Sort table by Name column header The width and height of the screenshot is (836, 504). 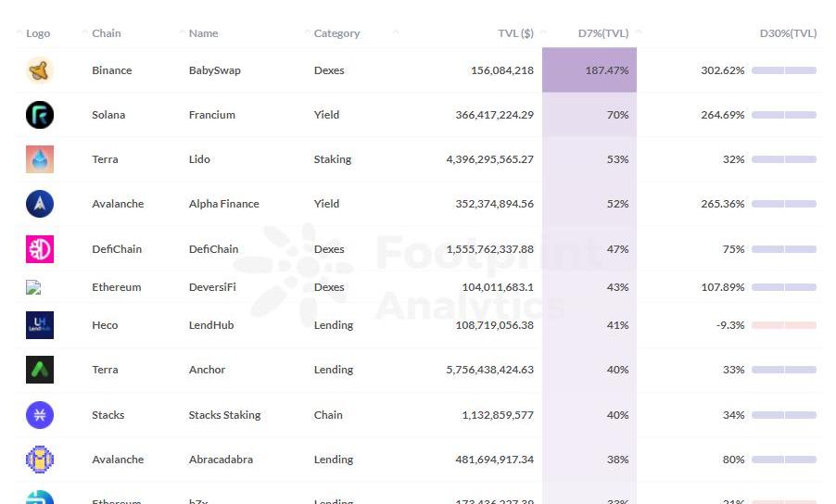tap(203, 33)
